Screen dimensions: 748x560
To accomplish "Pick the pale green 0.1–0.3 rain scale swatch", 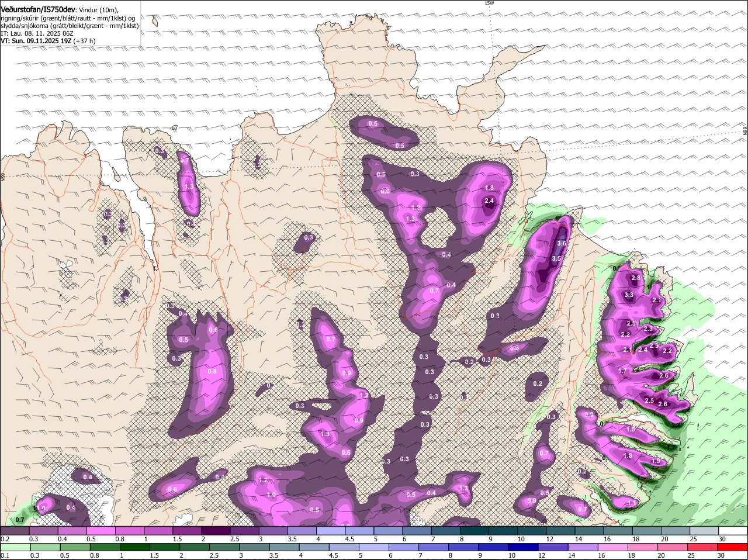I will tap(15, 547).
